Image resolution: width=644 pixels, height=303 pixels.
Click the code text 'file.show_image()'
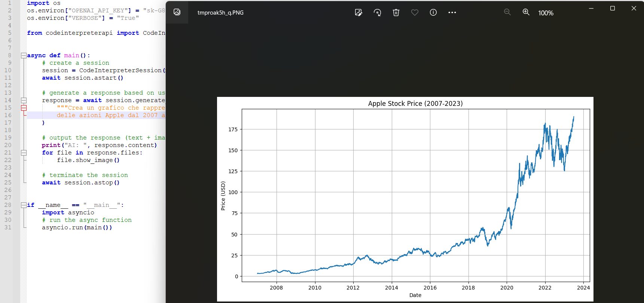[88, 160]
